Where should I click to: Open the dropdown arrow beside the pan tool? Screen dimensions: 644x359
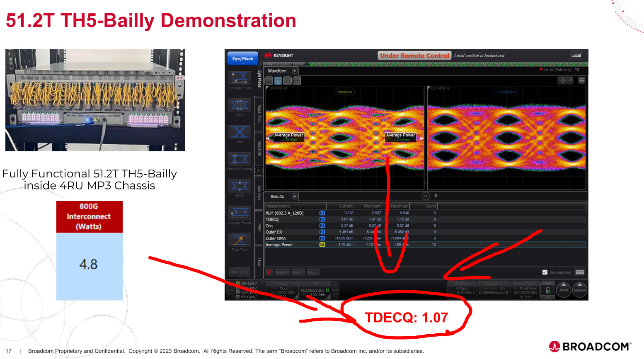tap(571, 80)
